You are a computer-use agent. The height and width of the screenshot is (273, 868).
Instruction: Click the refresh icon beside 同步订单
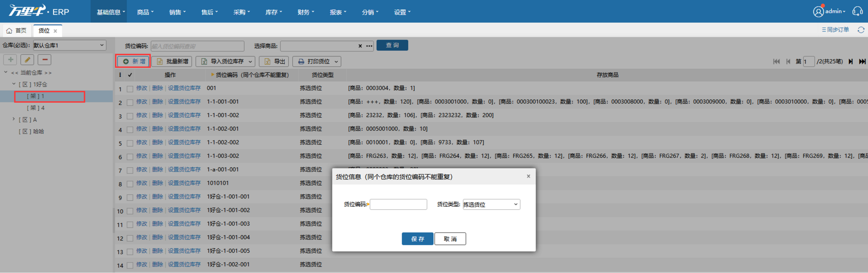coord(861,30)
